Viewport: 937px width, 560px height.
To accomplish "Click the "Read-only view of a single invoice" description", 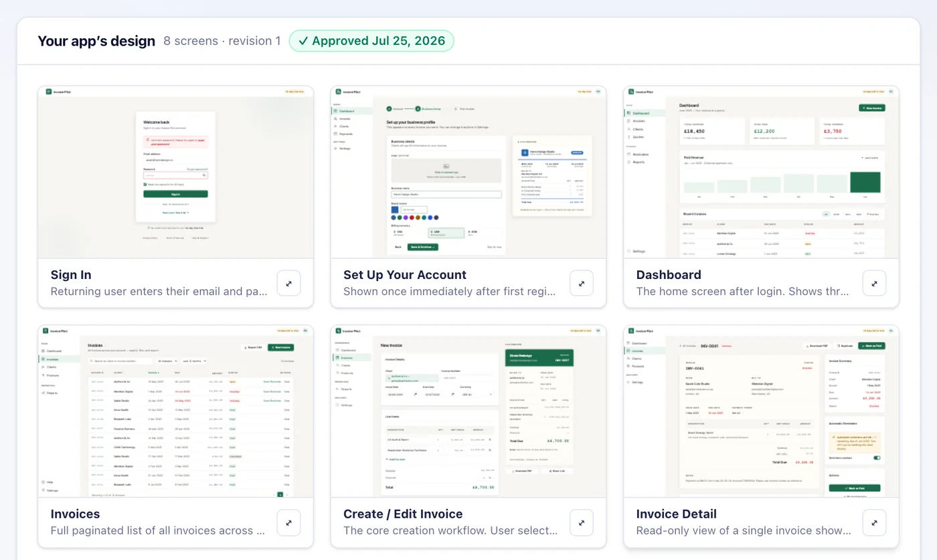I will click(x=744, y=531).
